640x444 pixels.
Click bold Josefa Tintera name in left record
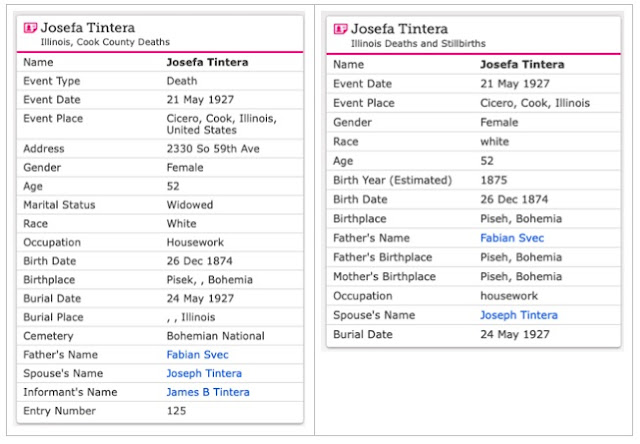(x=207, y=62)
